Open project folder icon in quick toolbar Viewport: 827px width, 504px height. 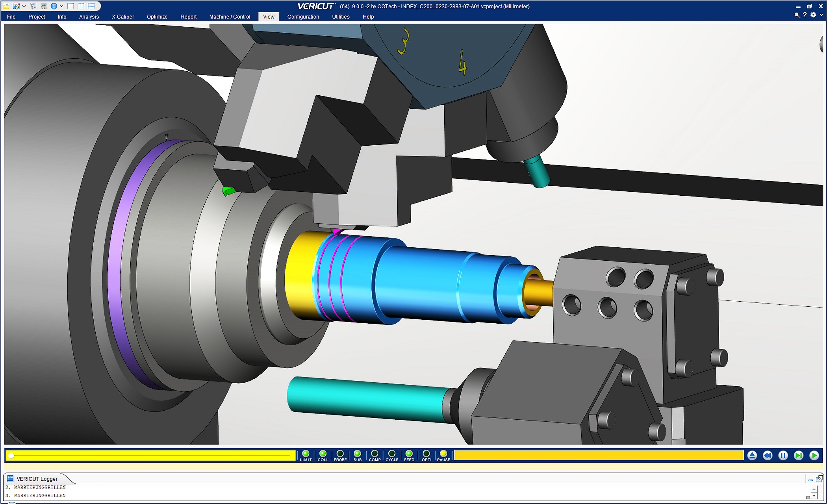pyautogui.click(x=6, y=6)
